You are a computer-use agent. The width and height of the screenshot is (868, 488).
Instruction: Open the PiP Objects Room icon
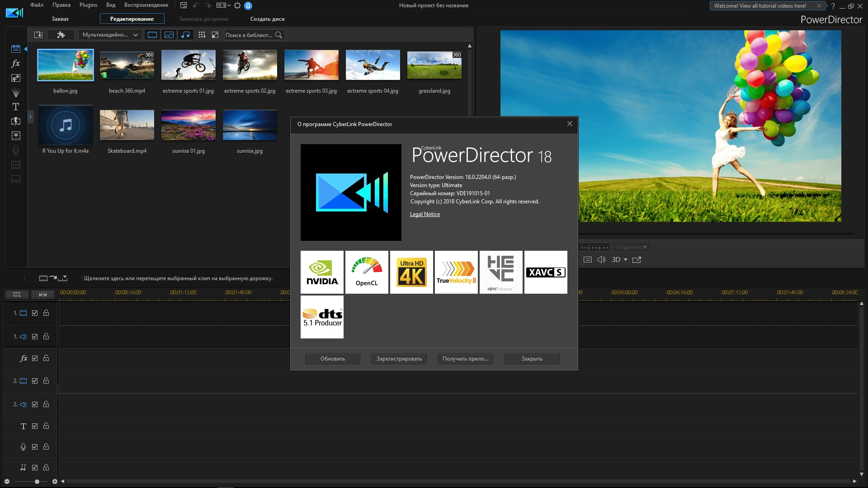[x=16, y=78]
